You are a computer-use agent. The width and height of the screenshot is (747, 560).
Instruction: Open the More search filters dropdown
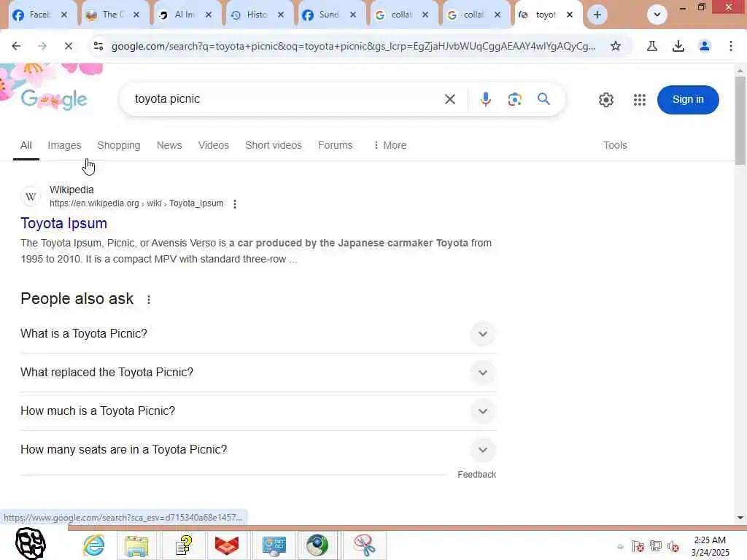[390, 145]
